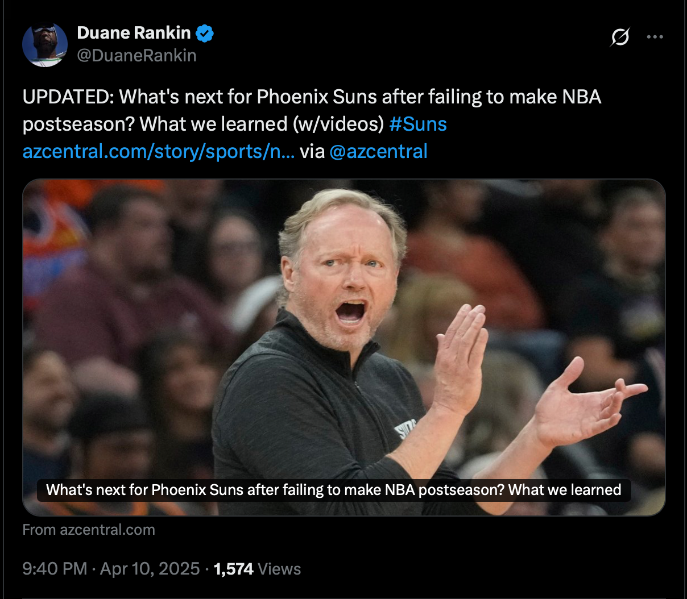Click the 1,574 view count number
This screenshot has height=599, width=687.
[x=234, y=569]
